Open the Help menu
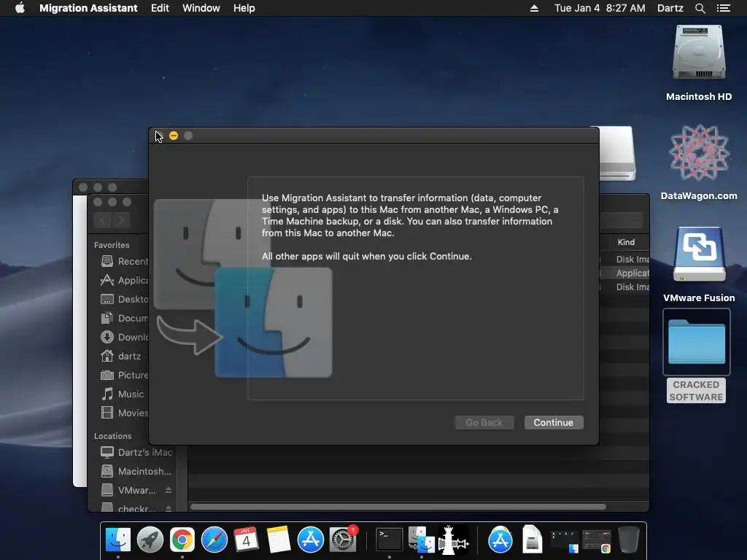Image resolution: width=747 pixels, height=560 pixels. pyautogui.click(x=244, y=8)
